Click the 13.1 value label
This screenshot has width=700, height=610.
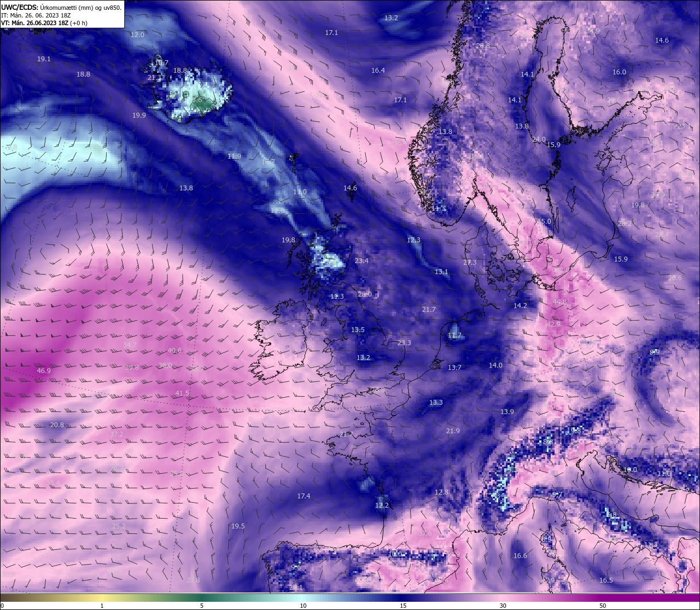pos(441,272)
